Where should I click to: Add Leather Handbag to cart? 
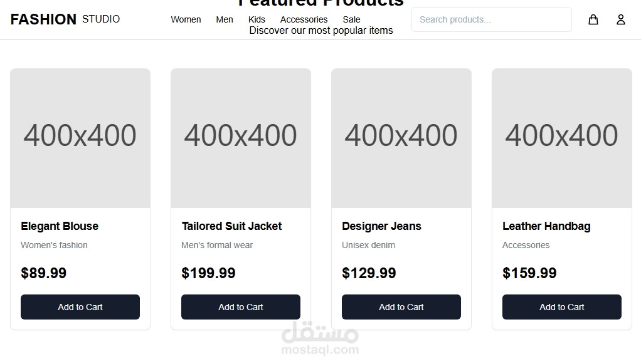point(562,307)
